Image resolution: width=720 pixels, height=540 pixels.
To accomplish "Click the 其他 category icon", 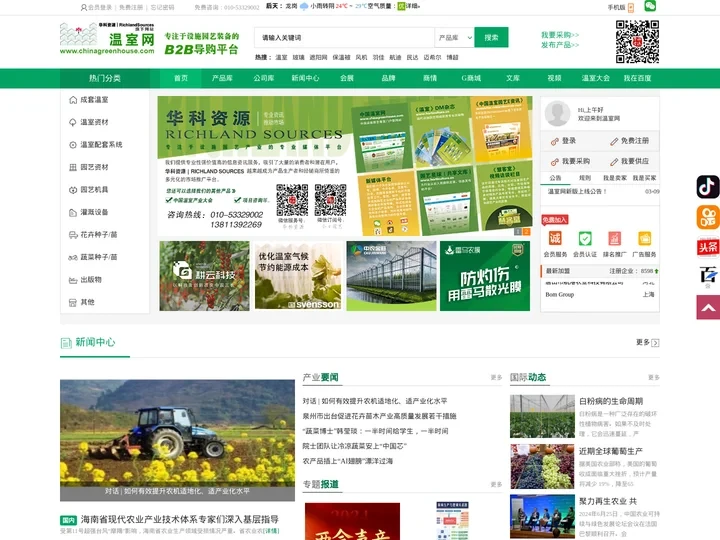I will pyautogui.click(x=73, y=302).
